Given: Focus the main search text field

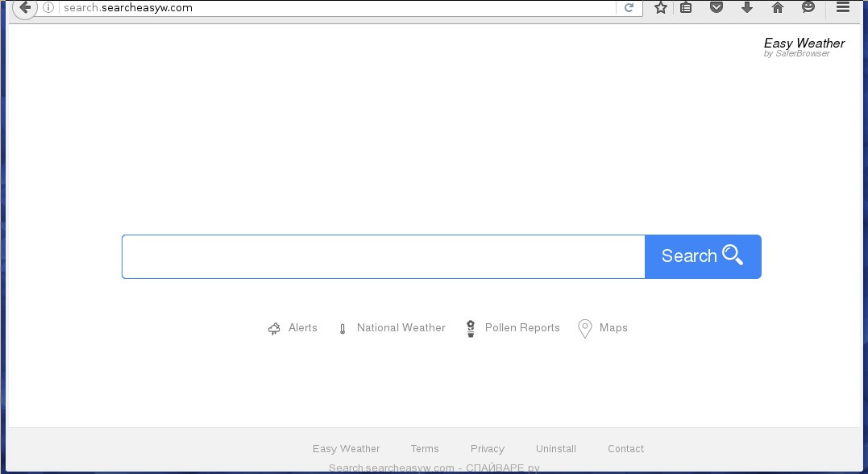Looking at the screenshot, I should click(383, 256).
